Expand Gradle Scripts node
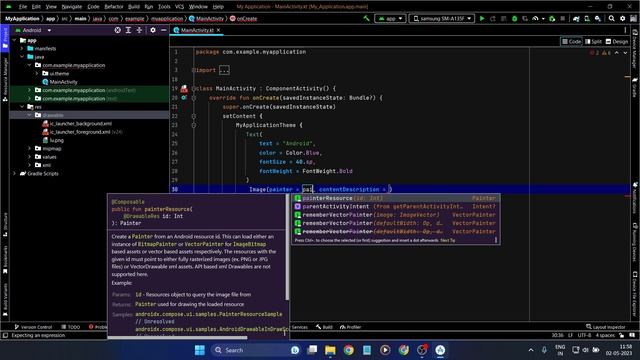Screen dimensions: 640x360 (x=14, y=173)
